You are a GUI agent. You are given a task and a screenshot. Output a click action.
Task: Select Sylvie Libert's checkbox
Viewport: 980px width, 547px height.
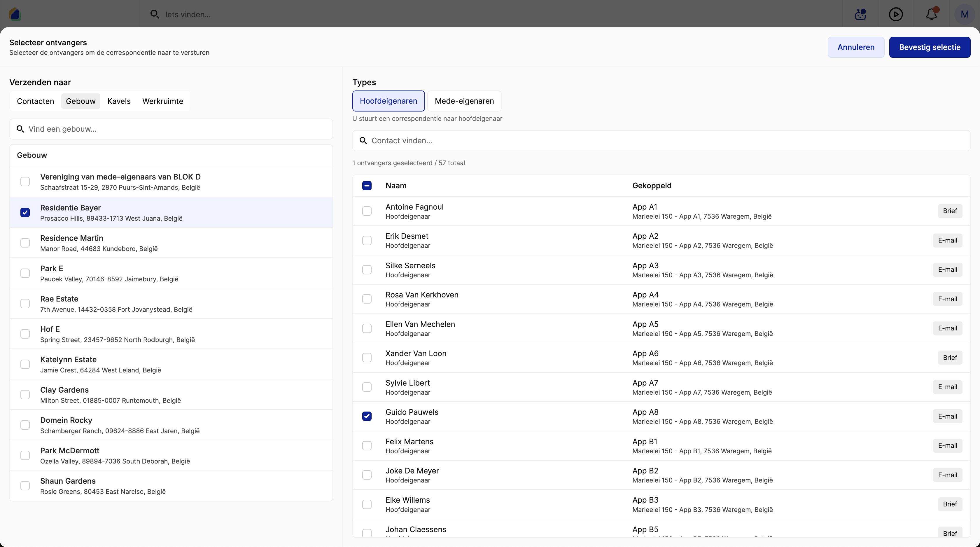click(367, 387)
